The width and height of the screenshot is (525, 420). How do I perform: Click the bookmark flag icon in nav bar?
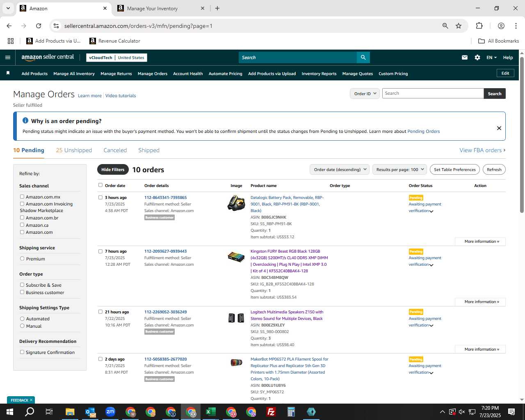(x=8, y=73)
